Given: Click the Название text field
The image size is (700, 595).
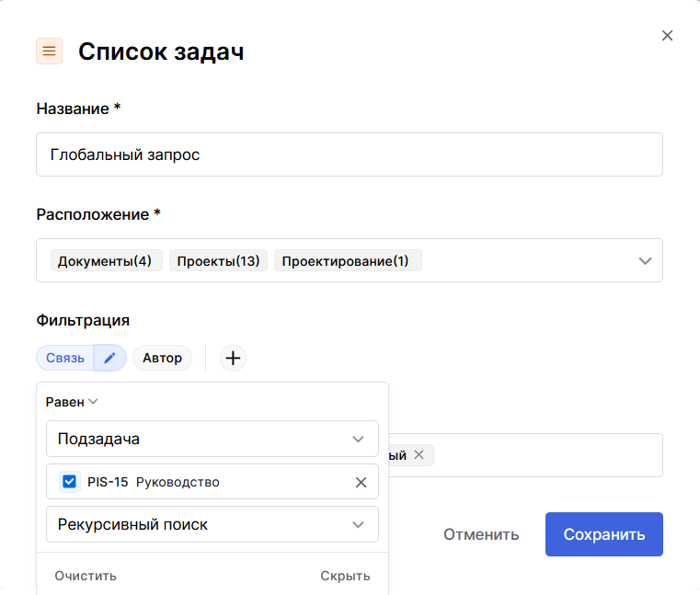Looking at the screenshot, I should [349, 154].
